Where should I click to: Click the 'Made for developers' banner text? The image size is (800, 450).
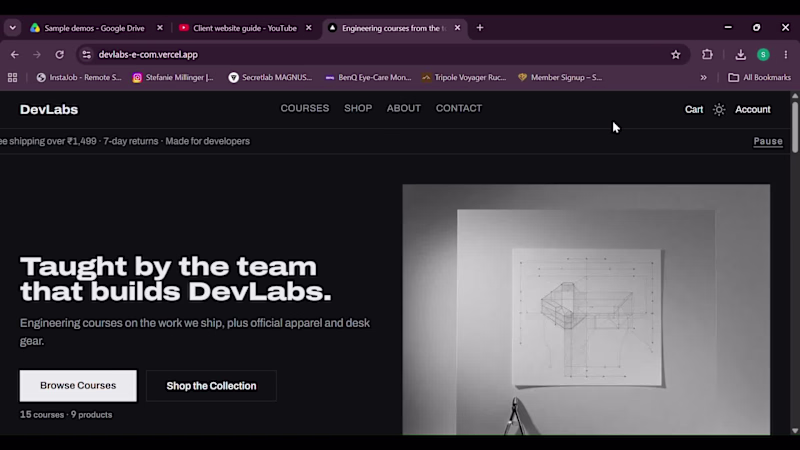click(208, 141)
